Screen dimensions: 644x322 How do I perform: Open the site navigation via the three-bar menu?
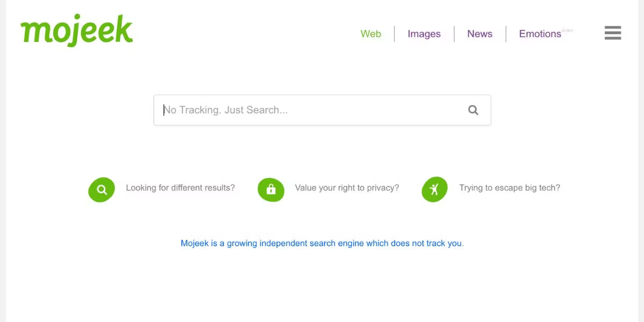[612, 33]
